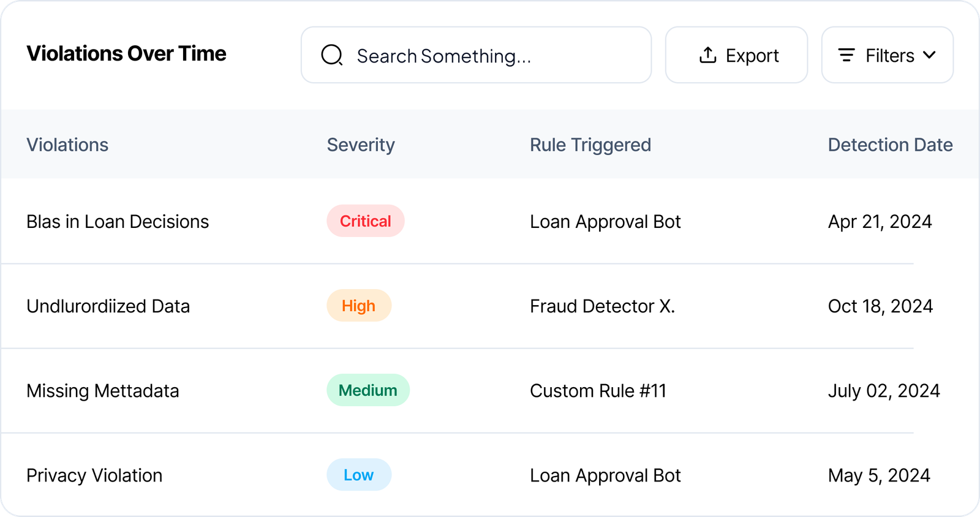Click the Low severity badge
The image size is (980, 517).
[358, 475]
